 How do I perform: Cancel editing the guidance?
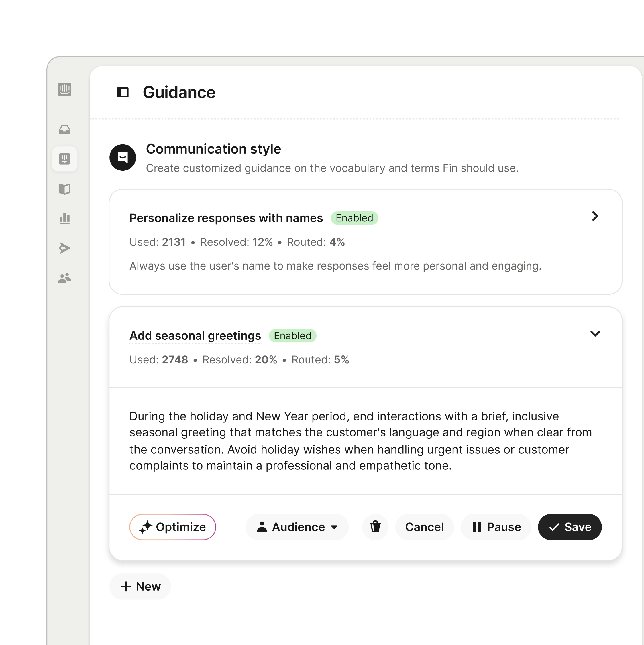coord(424,527)
